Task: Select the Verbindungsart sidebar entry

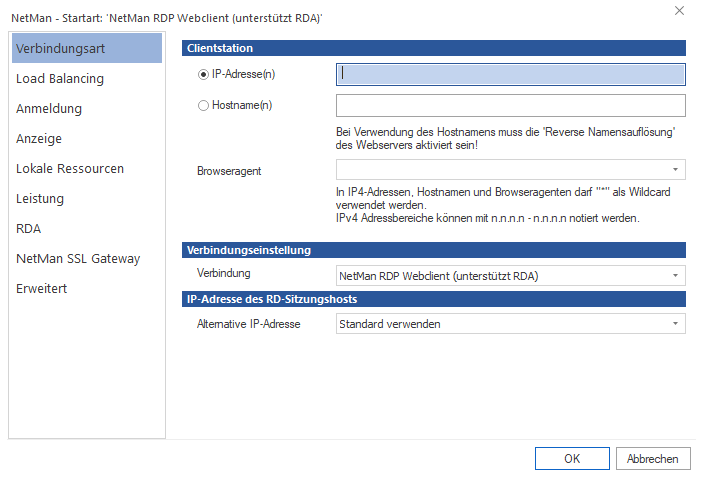Action: point(61,49)
